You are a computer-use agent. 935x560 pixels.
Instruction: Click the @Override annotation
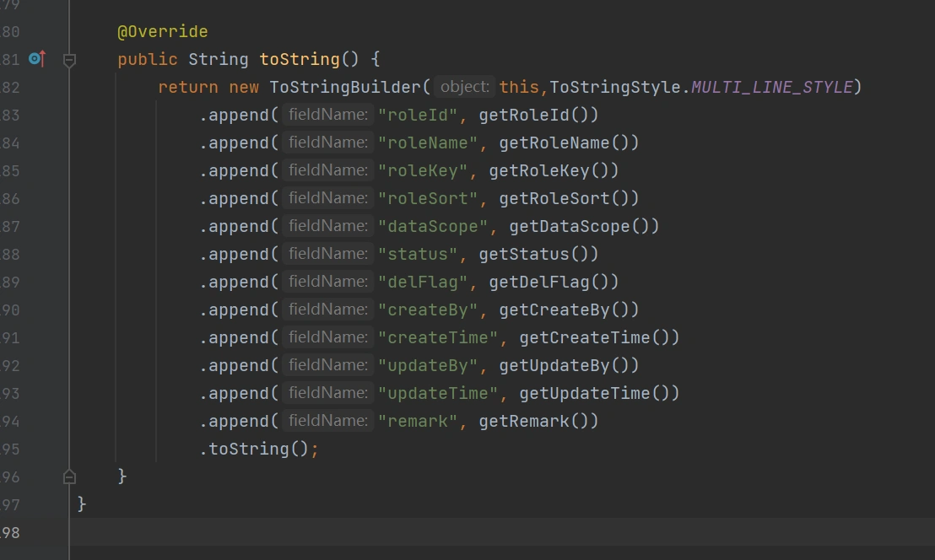pyautogui.click(x=162, y=32)
